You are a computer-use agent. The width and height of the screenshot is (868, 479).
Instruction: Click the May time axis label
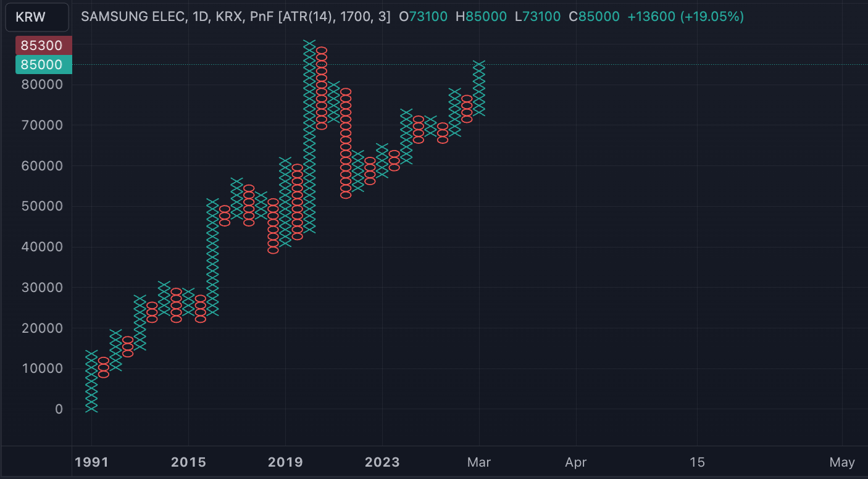coord(842,462)
